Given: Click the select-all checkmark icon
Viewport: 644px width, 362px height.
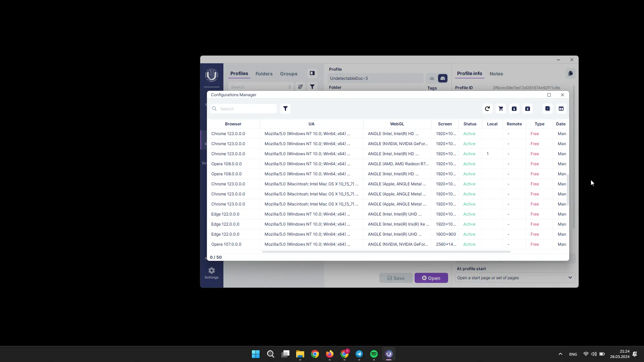Looking at the screenshot, I should point(548,109).
